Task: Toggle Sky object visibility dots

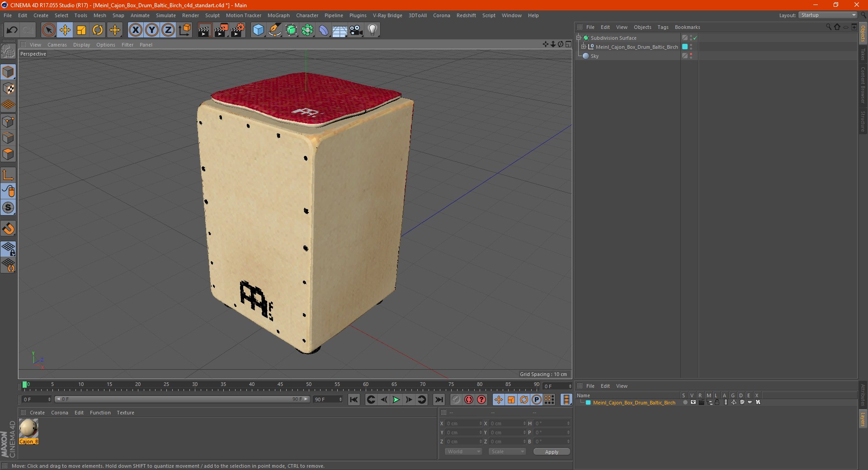Action: [x=691, y=56]
